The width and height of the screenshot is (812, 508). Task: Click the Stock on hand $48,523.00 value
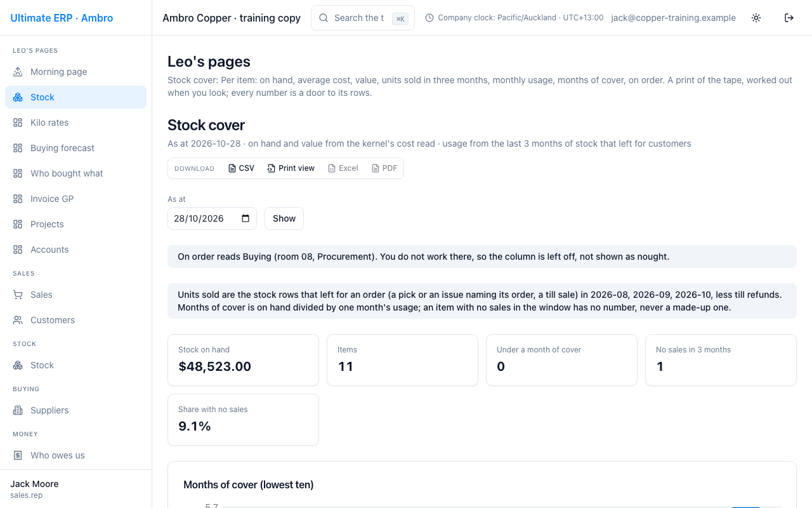pyautogui.click(x=215, y=366)
